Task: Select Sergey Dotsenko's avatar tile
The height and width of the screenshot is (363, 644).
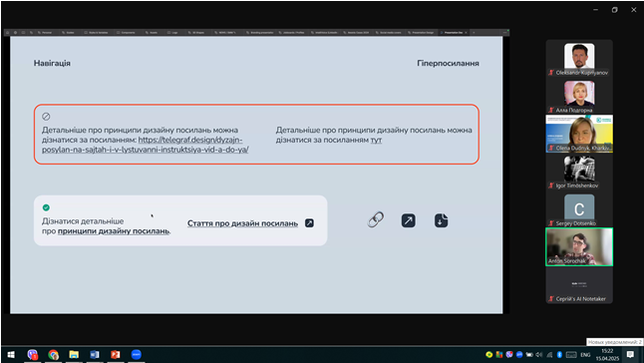Action: click(579, 209)
